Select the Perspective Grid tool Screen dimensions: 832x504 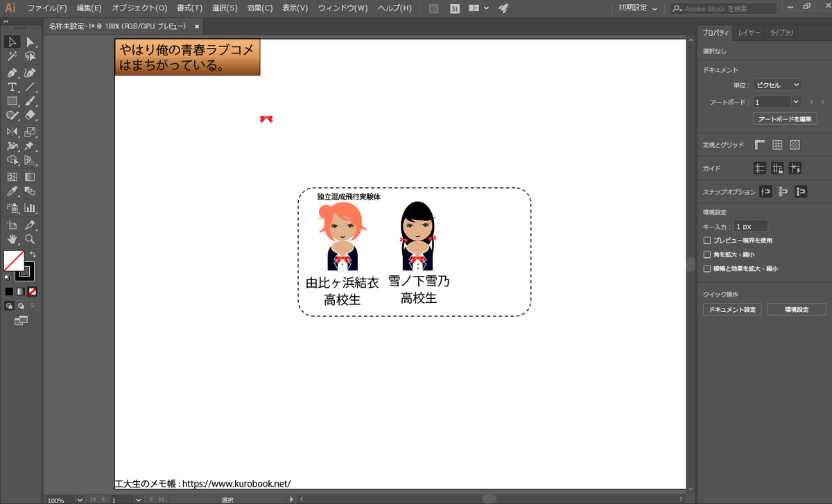click(30, 160)
